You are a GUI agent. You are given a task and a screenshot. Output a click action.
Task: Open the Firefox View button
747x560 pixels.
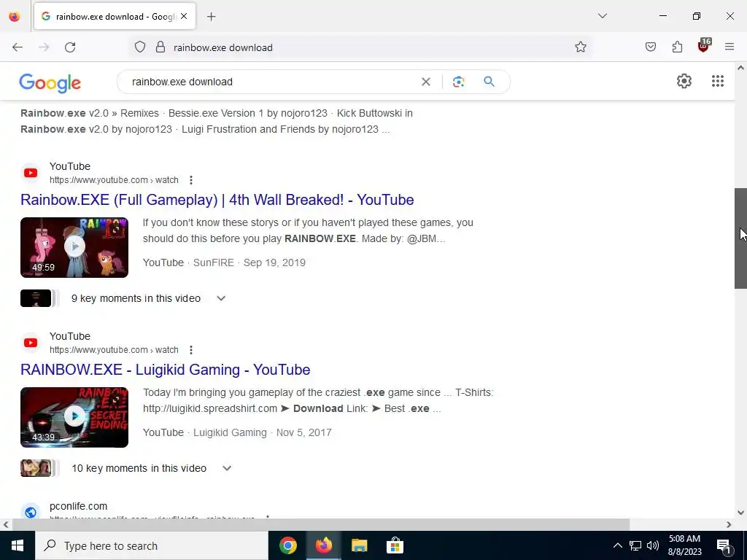coord(15,17)
